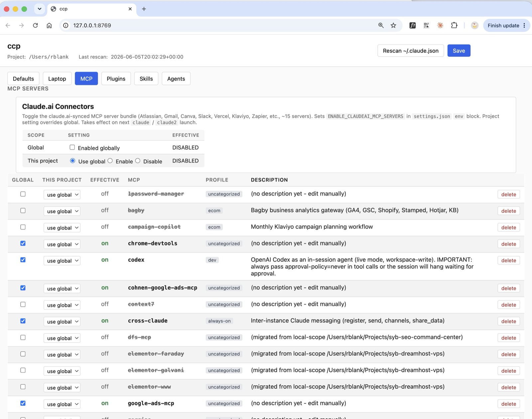The image size is (532, 419).
Task: Open project dropdown for codex
Action: pyautogui.click(x=62, y=261)
